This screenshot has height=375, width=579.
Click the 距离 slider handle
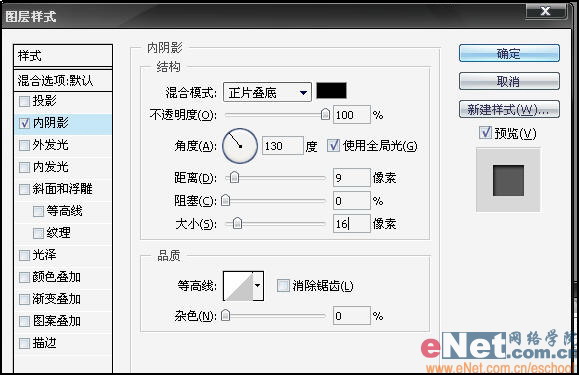coord(234,178)
